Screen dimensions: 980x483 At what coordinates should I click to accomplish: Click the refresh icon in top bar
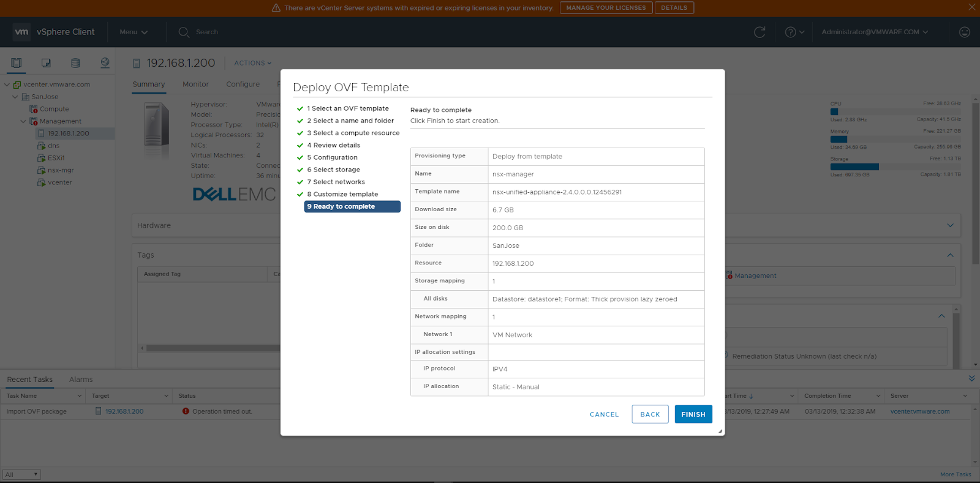[759, 32]
